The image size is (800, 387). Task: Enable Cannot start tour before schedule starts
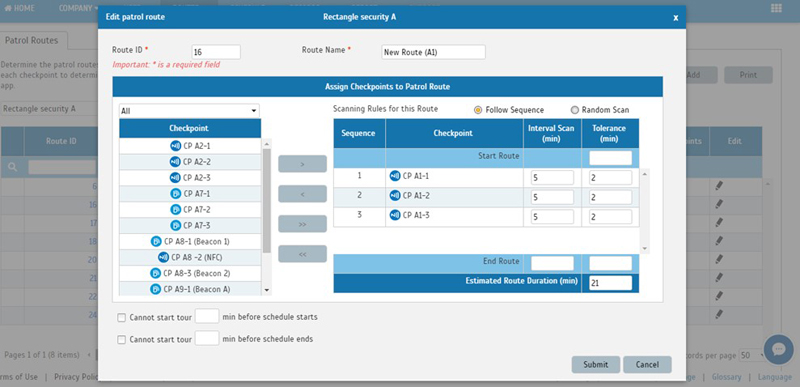[x=121, y=318]
